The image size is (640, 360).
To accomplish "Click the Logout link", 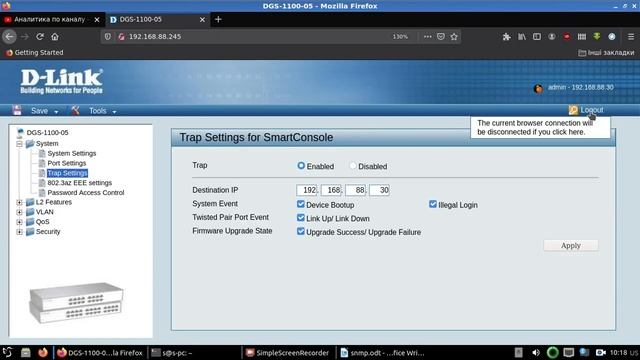I will click(592, 110).
